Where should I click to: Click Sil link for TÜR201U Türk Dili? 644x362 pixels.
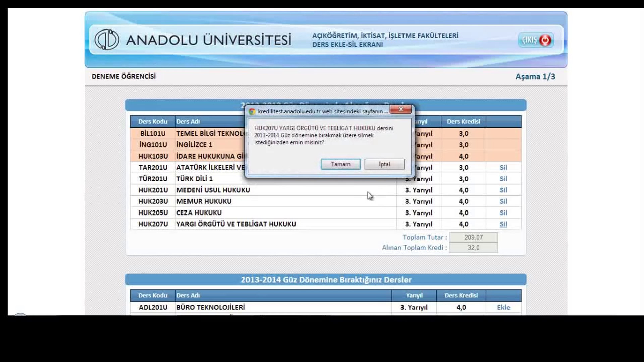(503, 179)
